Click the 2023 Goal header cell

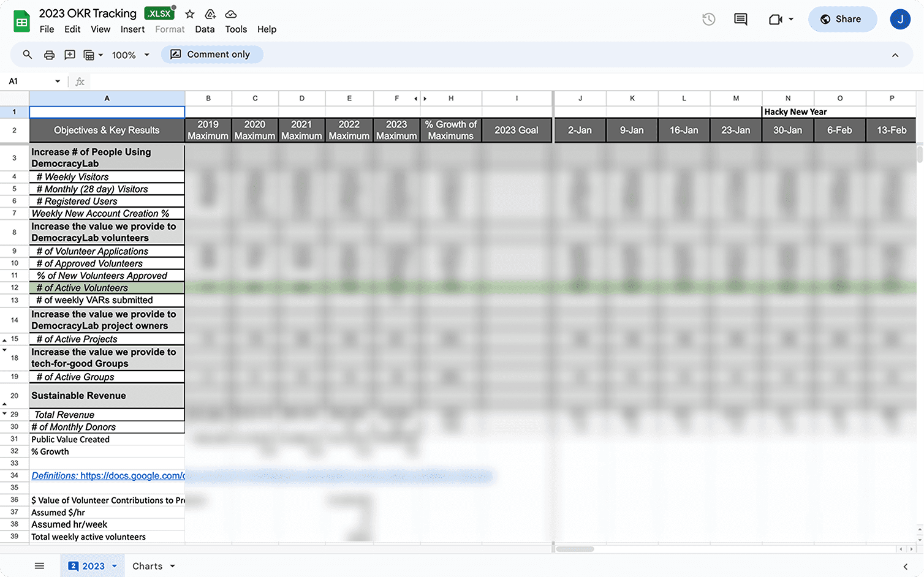[517, 130]
